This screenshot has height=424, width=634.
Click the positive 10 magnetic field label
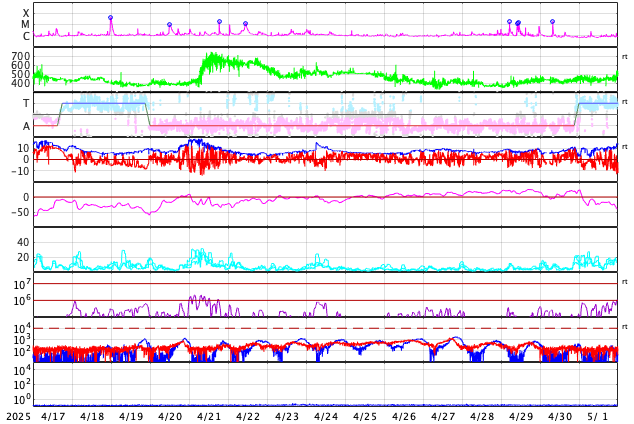[x=23, y=148]
